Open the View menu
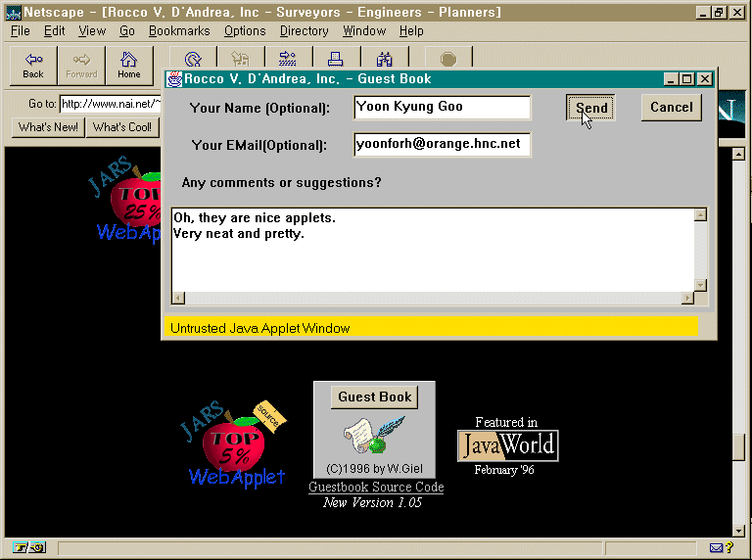 [x=92, y=31]
